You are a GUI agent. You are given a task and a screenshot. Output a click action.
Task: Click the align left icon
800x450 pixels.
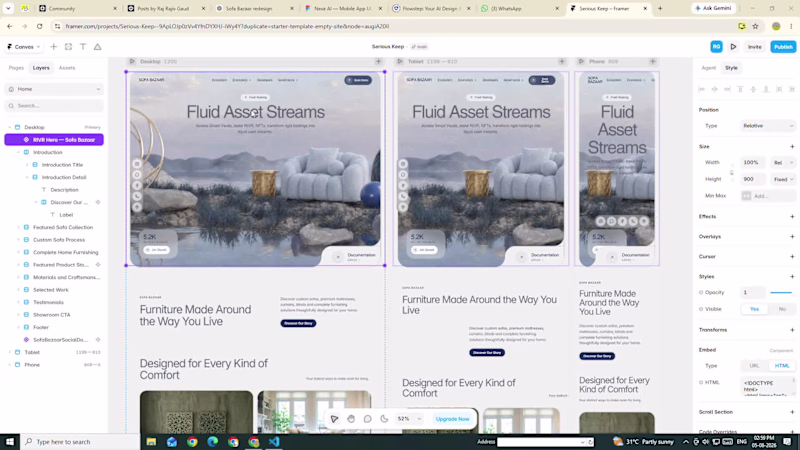click(702, 89)
